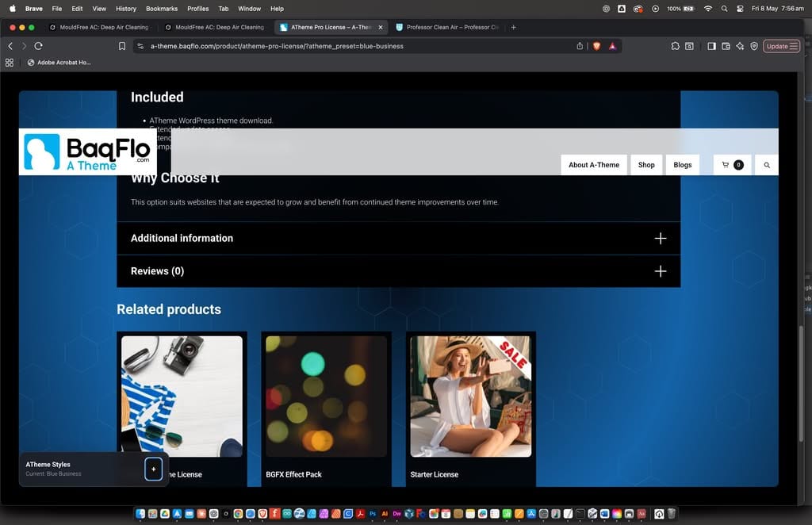The height and width of the screenshot is (525, 812).
Task: Click About A-Theme nav button
Action: [x=593, y=165]
